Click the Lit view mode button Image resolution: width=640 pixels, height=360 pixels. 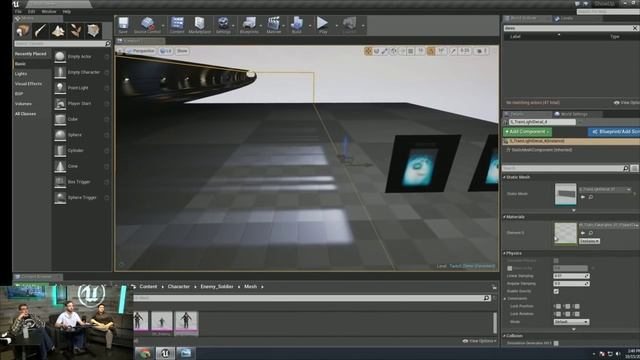[x=166, y=51]
